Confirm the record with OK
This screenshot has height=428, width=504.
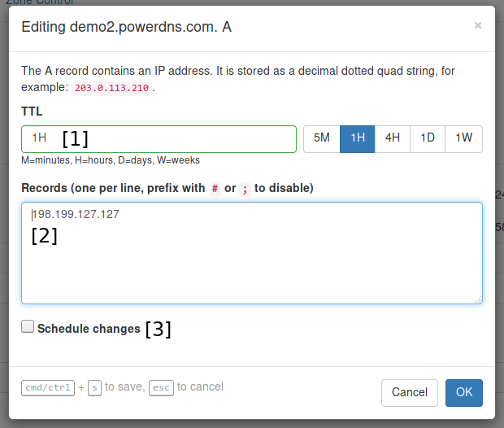tap(463, 392)
